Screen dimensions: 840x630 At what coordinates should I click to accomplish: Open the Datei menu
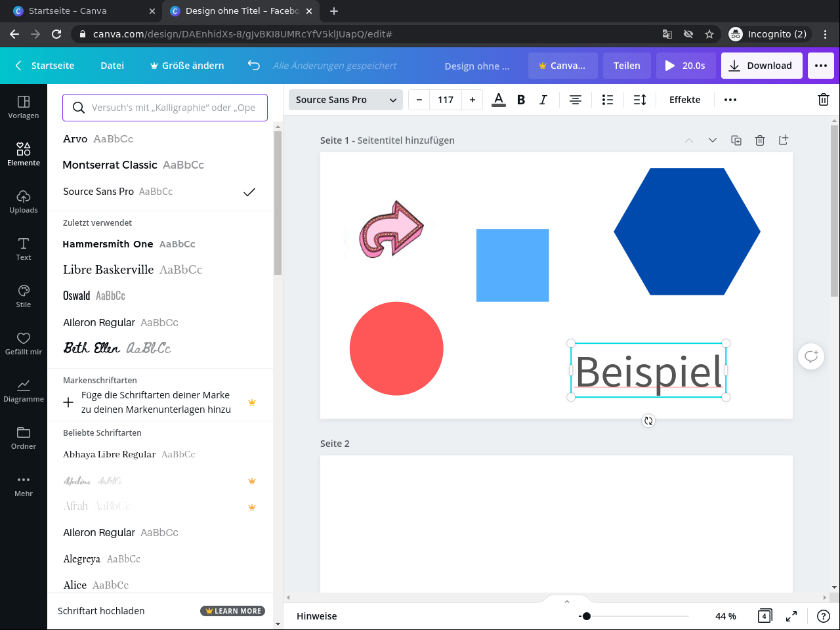coord(112,66)
